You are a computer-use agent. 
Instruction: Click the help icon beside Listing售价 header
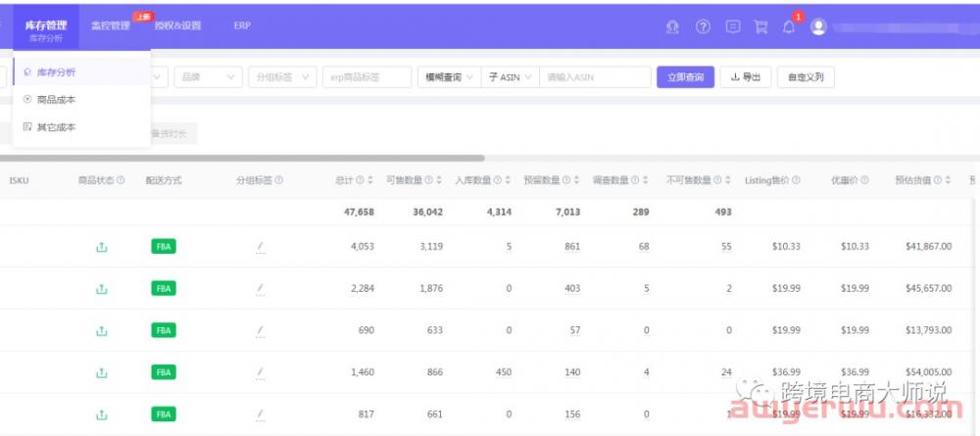tap(796, 180)
